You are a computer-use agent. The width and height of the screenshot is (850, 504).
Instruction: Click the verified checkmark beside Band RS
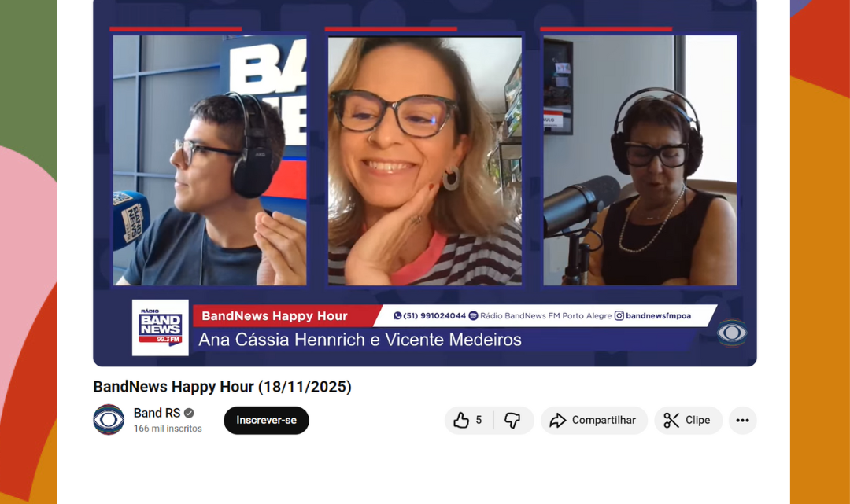click(189, 412)
